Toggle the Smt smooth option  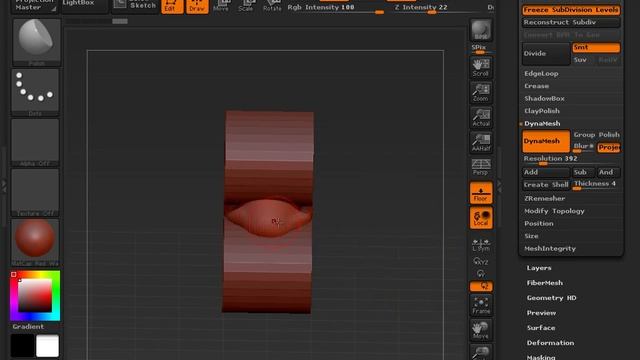point(596,48)
